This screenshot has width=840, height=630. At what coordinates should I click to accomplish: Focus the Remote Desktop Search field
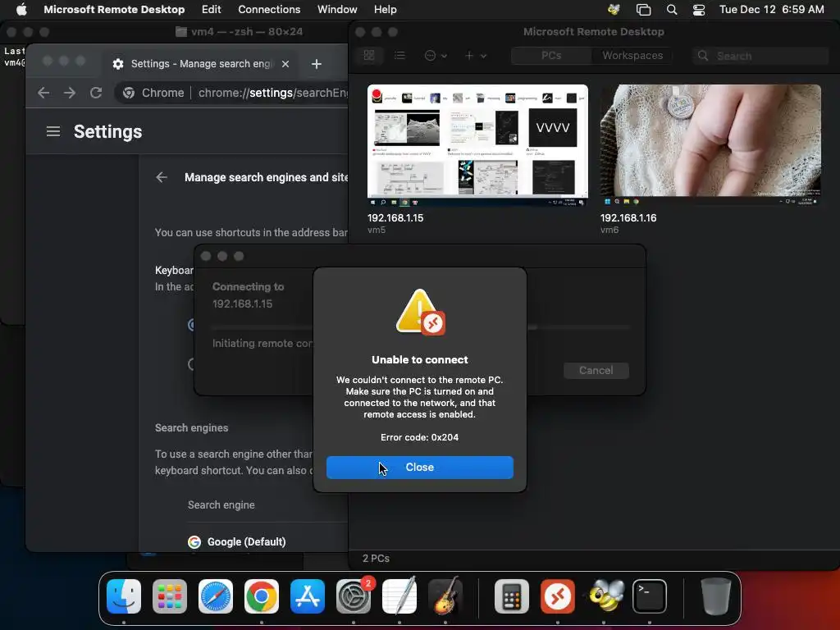pos(760,56)
